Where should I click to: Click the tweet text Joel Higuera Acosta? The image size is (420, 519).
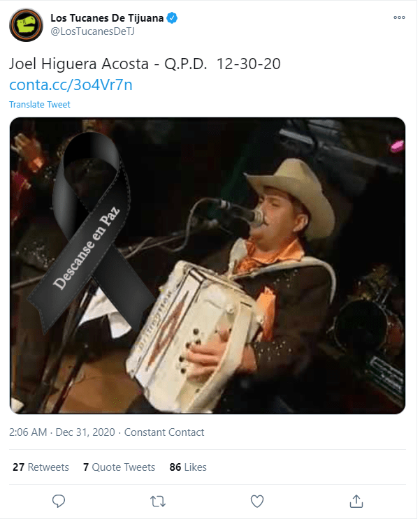79,64
